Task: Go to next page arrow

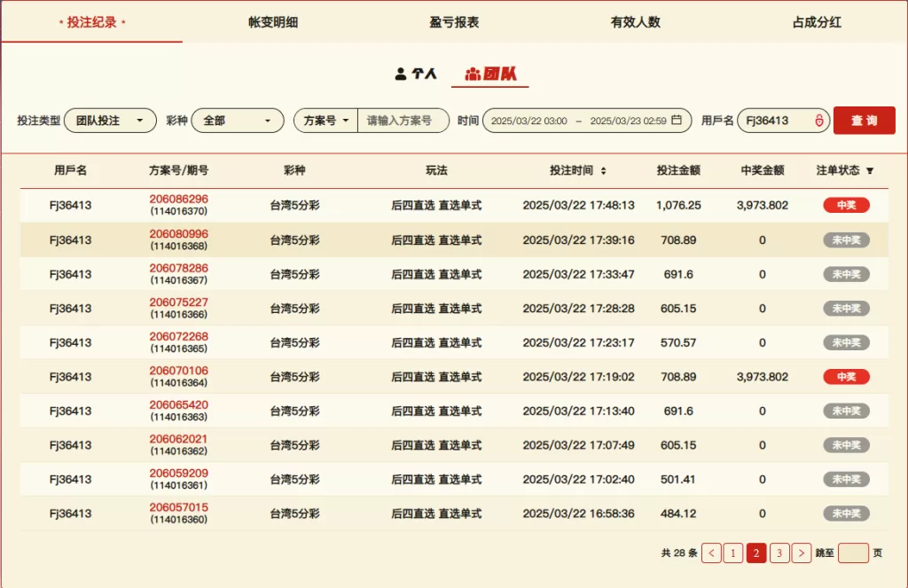Action: (802, 553)
